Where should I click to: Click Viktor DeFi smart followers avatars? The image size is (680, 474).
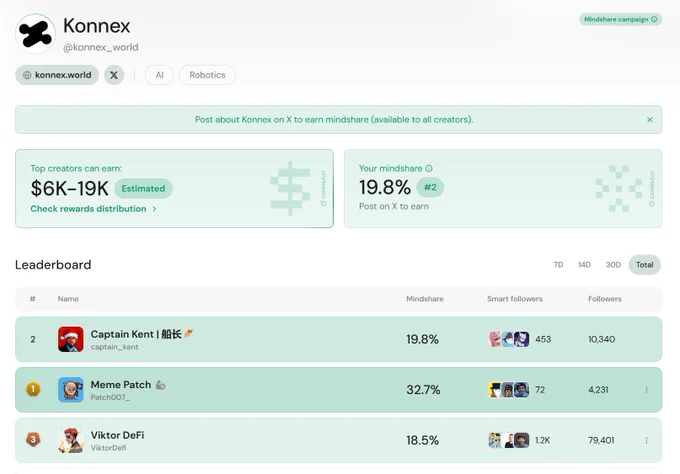509,440
